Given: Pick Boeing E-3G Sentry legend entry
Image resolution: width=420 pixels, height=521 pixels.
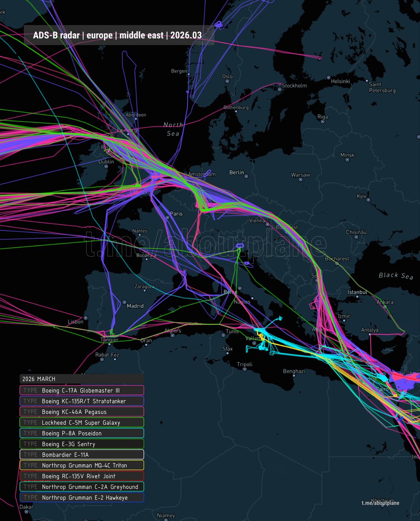Looking at the screenshot, I should point(82,444).
